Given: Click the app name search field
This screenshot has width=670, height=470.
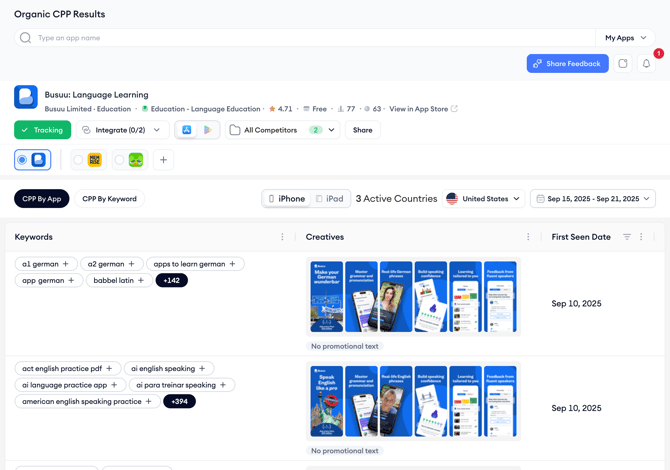Looking at the screenshot, I should (x=300, y=38).
